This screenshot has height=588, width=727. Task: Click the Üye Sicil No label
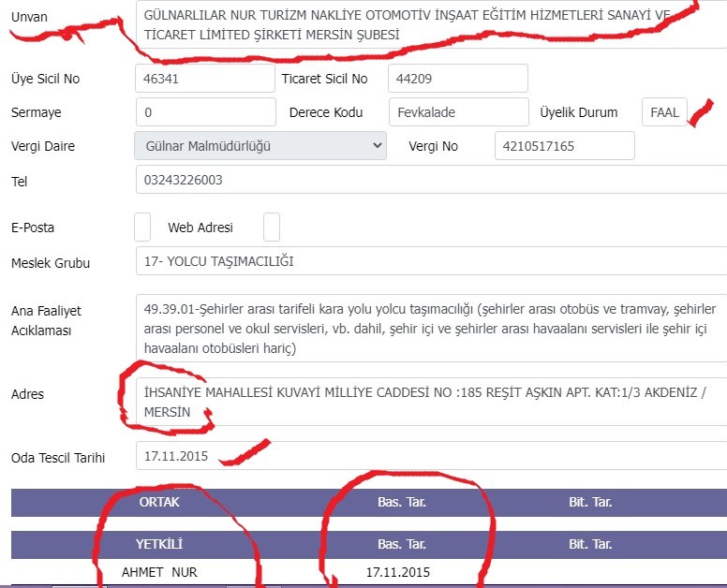[x=45, y=79]
